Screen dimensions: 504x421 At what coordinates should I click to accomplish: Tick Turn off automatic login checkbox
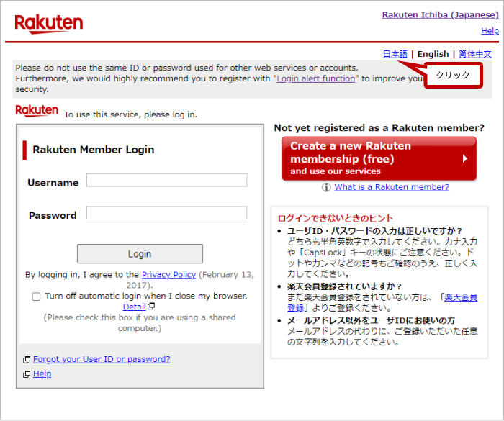36,296
